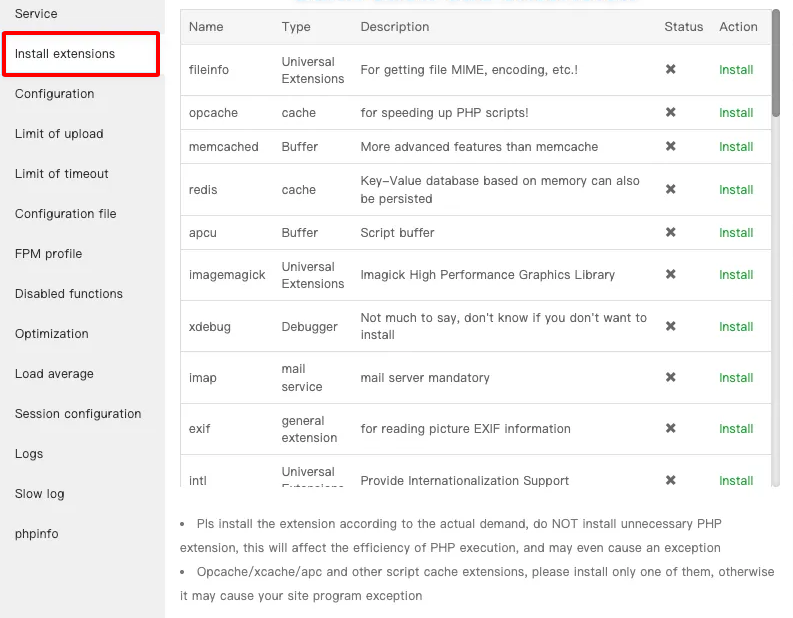Open phpinfo in the sidebar
The height and width of the screenshot is (618, 793).
pyautogui.click(x=36, y=533)
